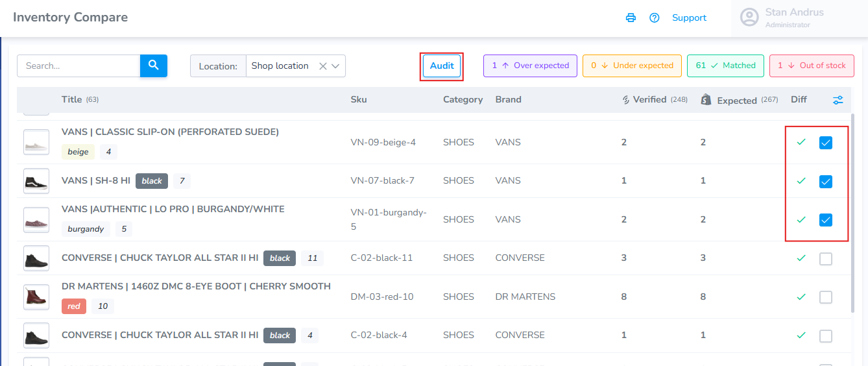Sort by the Title column header
The image size is (868, 366).
coord(71,99)
